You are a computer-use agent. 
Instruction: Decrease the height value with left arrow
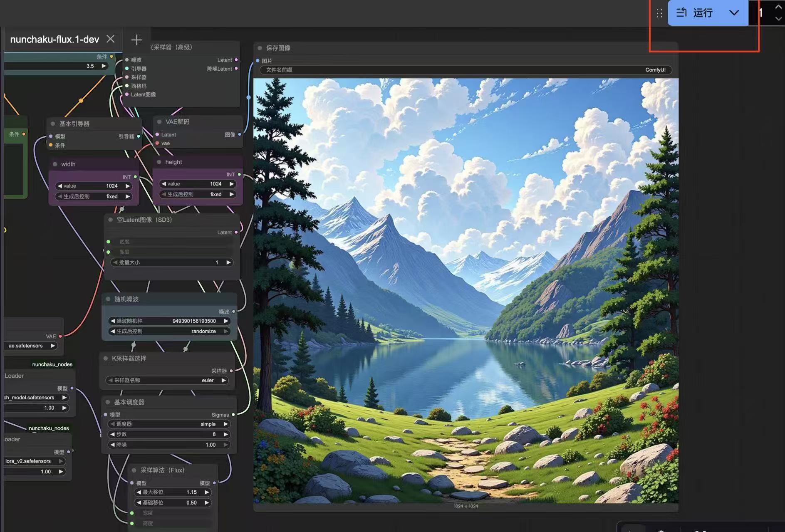(164, 184)
